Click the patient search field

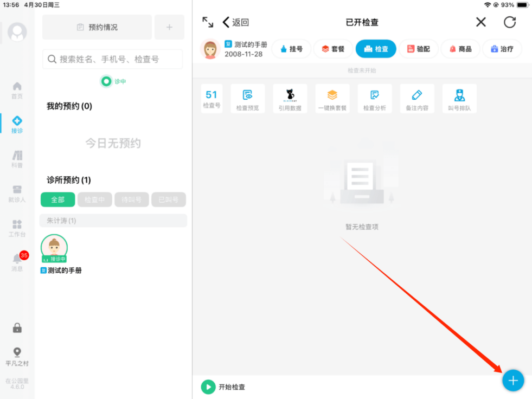pyautogui.click(x=112, y=59)
